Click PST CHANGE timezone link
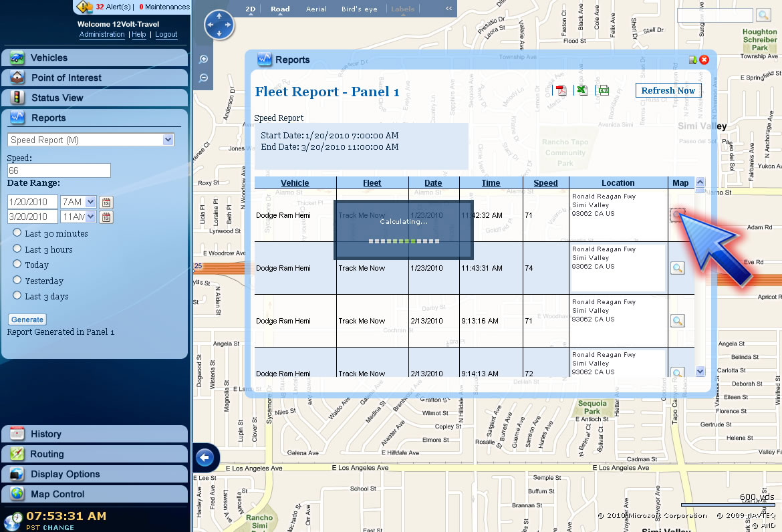The image size is (782, 532). coord(50,527)
